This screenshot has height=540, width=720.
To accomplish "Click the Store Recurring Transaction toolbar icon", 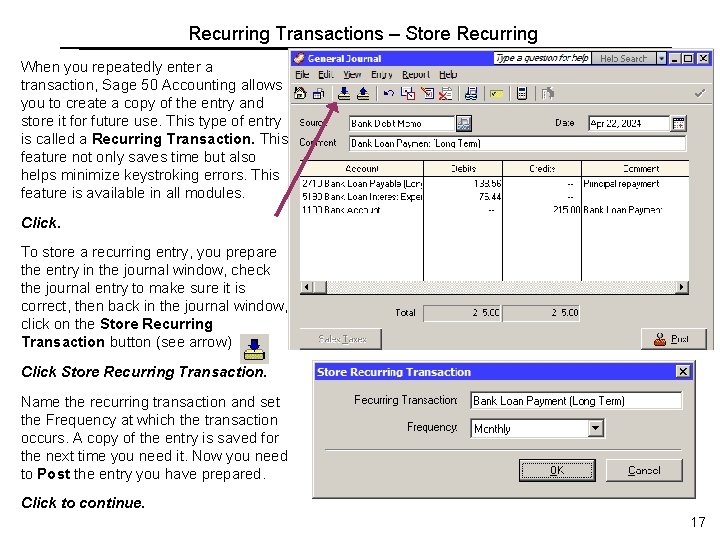I will (343, 94).
